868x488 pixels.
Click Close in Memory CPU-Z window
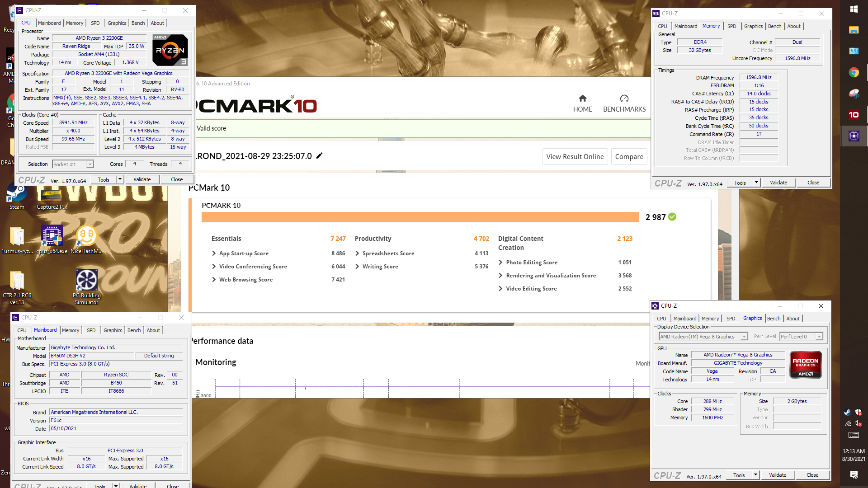tap(813, 183)
